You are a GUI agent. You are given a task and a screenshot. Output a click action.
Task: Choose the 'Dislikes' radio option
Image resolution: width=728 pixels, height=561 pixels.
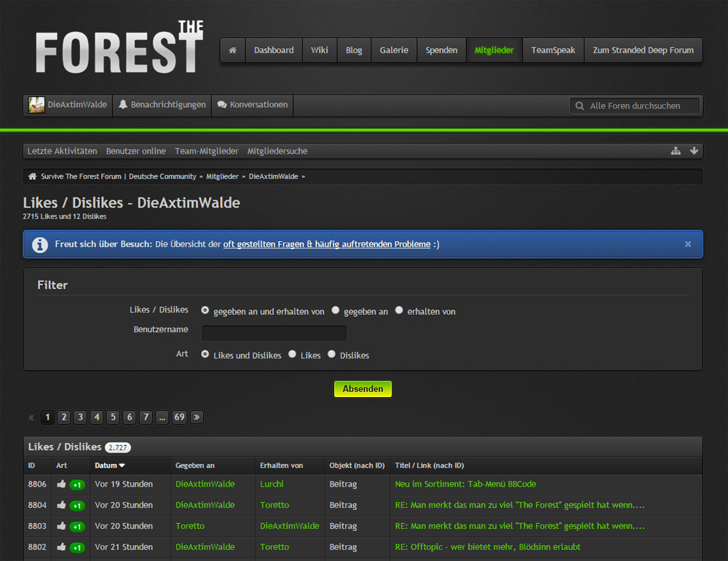coord(331,354)
